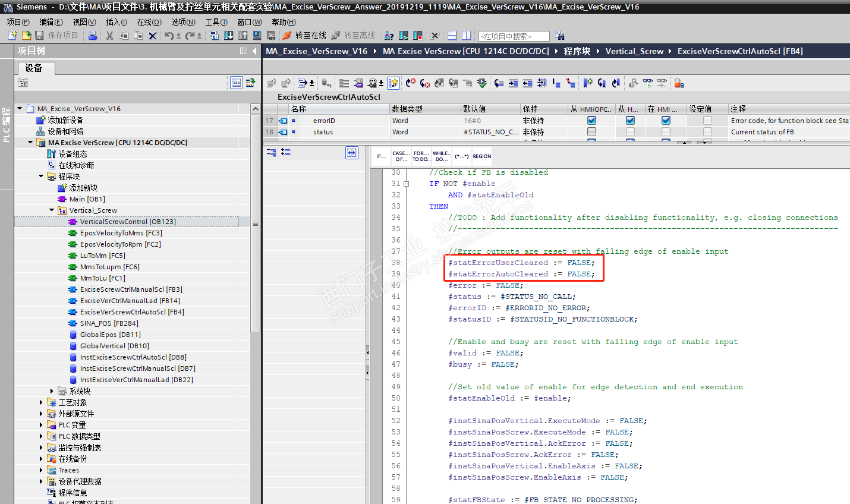Open the 在线(O) menu
This screenshot has height=504, width=850.
(149, 22)
